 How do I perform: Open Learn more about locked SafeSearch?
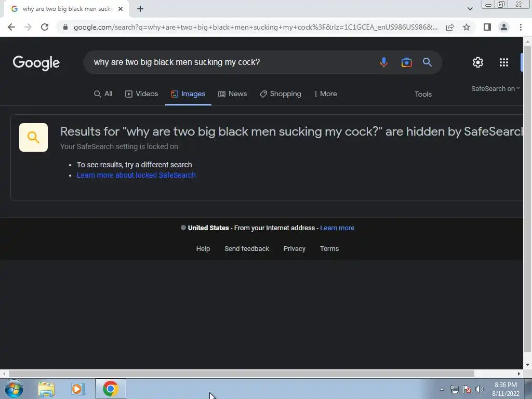point(136,175)
